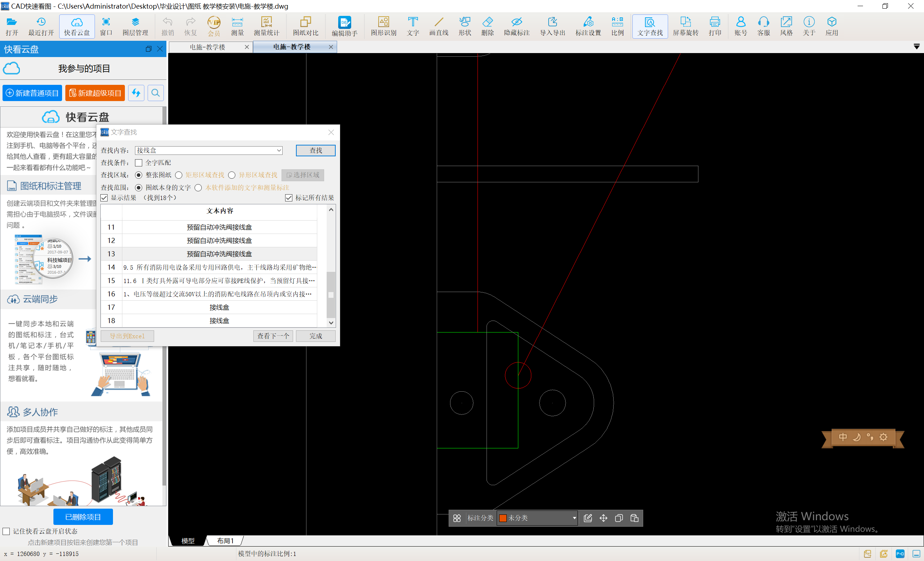Viewport: 924px width, 561px height.
Task: Contact 客服 customer service
Action: (x=763, y=26)
